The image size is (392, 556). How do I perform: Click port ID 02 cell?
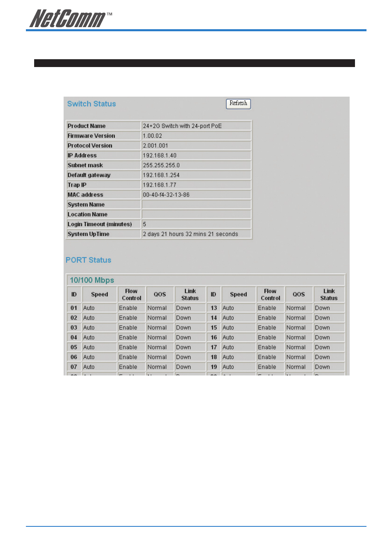[74, 318]
